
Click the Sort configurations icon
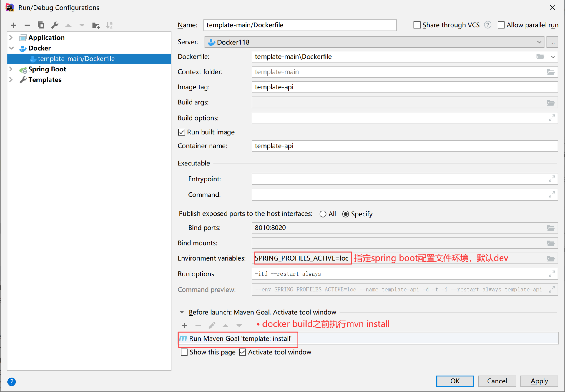(x=109, y=25)
